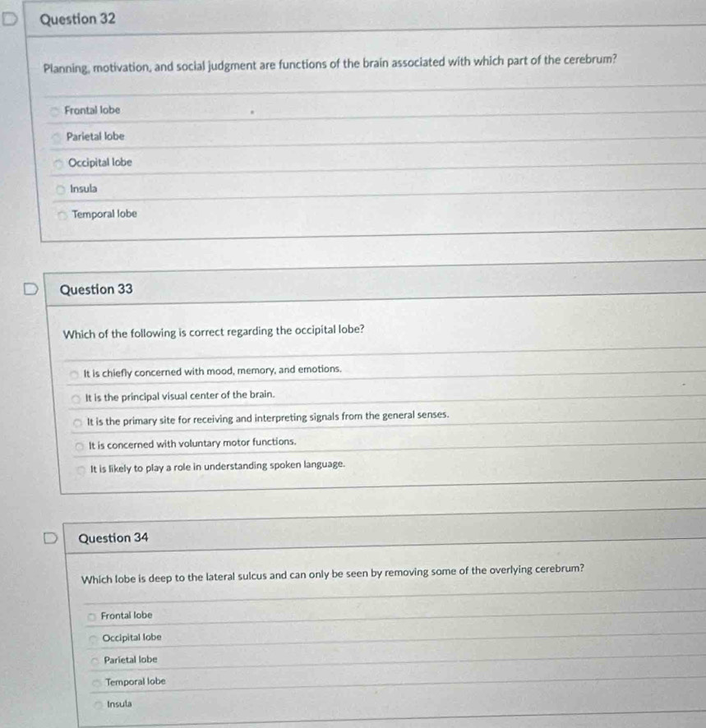Select radio for voluntary motor functions answer
The width and height of the screenshot is (706, 728).
(x=80, y=443)
